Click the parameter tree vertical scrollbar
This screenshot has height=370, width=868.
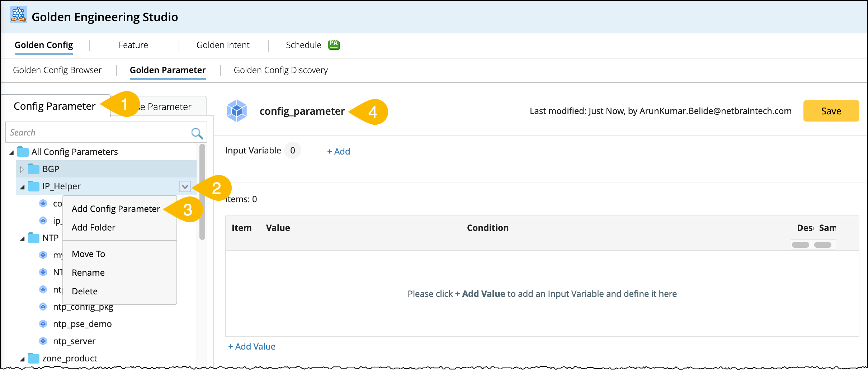pos(202,192)
